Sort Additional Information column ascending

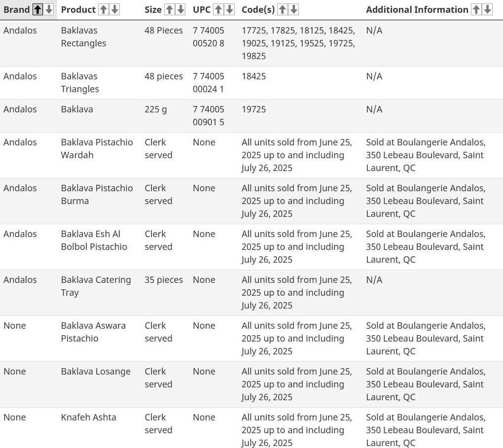click(476, 9)
